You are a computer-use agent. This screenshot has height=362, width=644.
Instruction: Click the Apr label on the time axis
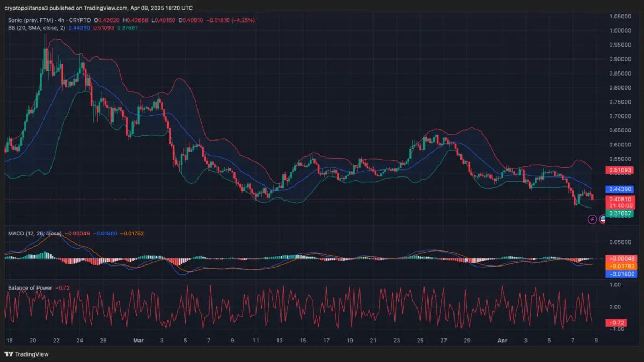tap(503, 340)
